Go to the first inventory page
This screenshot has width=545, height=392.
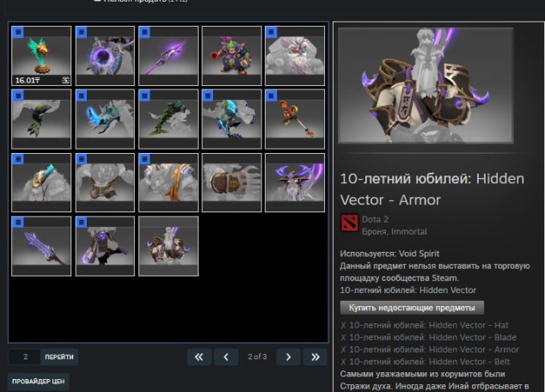click(x=198, y=357)
